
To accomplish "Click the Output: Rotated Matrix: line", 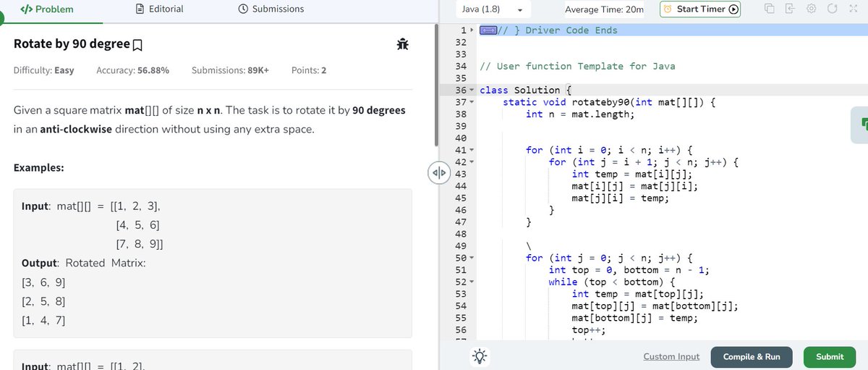I will click(84, 263).
